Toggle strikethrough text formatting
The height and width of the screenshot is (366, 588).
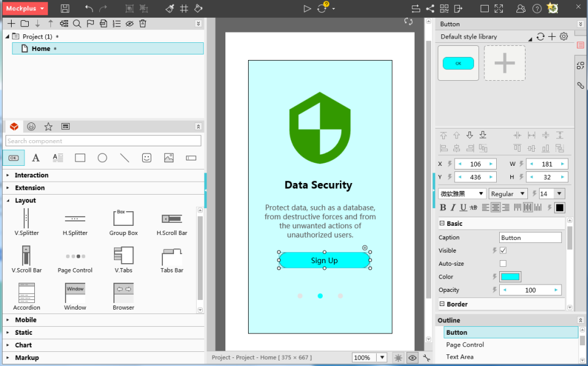pos(473,207)
